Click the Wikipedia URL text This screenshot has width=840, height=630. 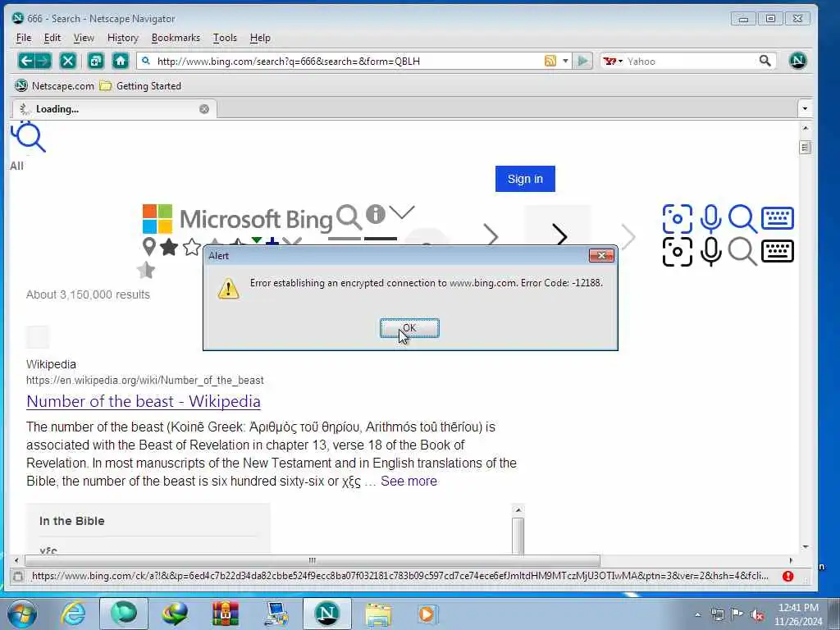point(144,381)
